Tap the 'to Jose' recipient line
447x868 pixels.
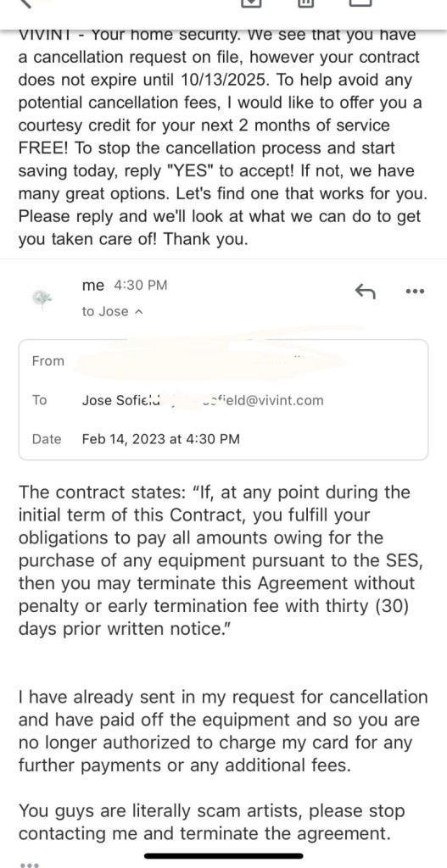(x=113, y=312)
